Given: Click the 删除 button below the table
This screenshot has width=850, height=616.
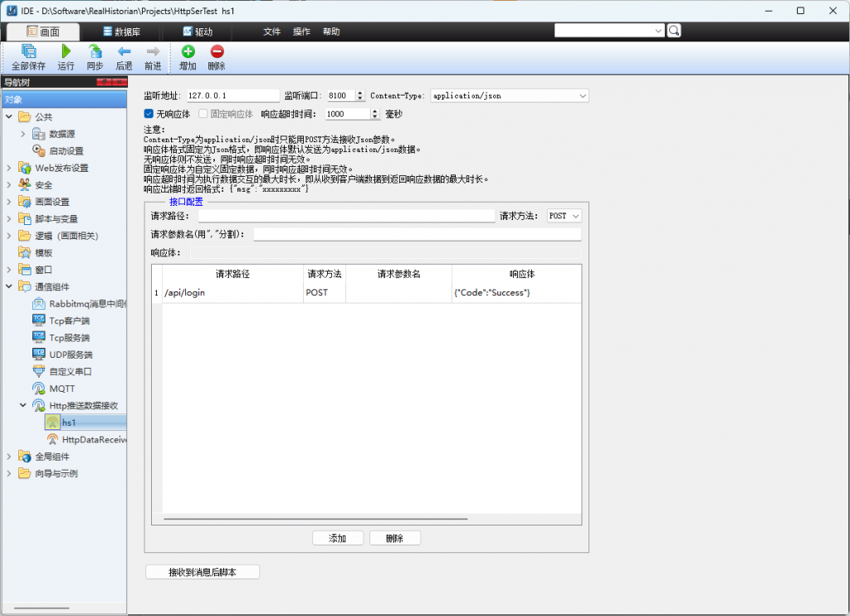Looking at the screenshot, I should [395, 538].
